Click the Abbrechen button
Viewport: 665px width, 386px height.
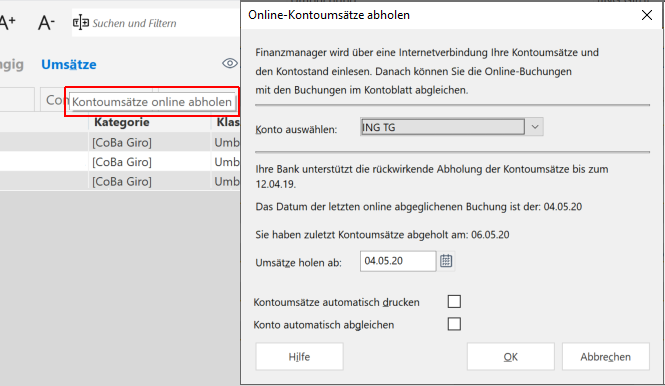pos(606,357)
